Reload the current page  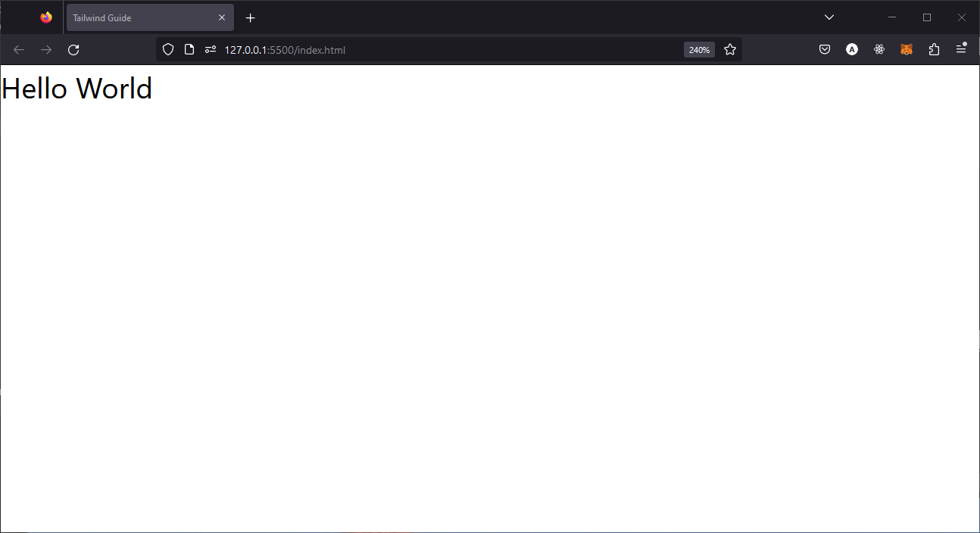click(73, 50)
